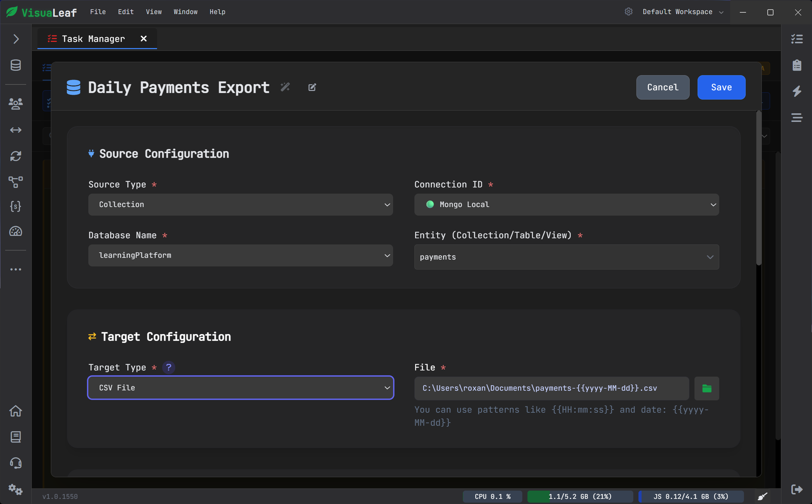Open the Connection ID Mongo Local dropdown
This screenshot has width=812, height=504.
point(566,205)
